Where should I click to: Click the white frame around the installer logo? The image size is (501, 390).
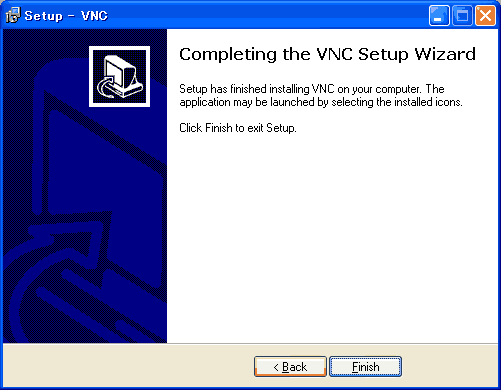click(119, 48)
